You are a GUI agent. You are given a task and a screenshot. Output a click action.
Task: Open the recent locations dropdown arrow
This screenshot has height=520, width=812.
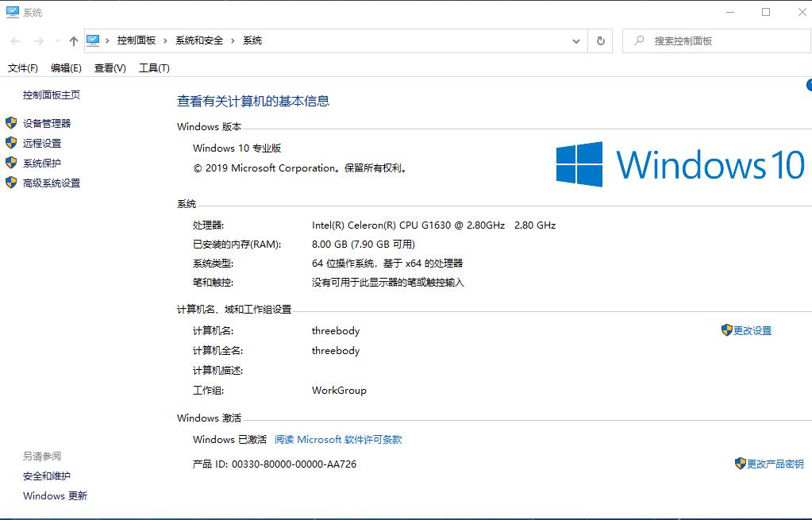coord(57,41)
